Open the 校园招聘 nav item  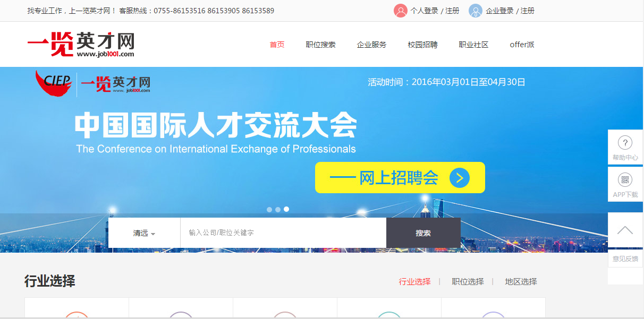pyautogui.click(x=422, y=45)
